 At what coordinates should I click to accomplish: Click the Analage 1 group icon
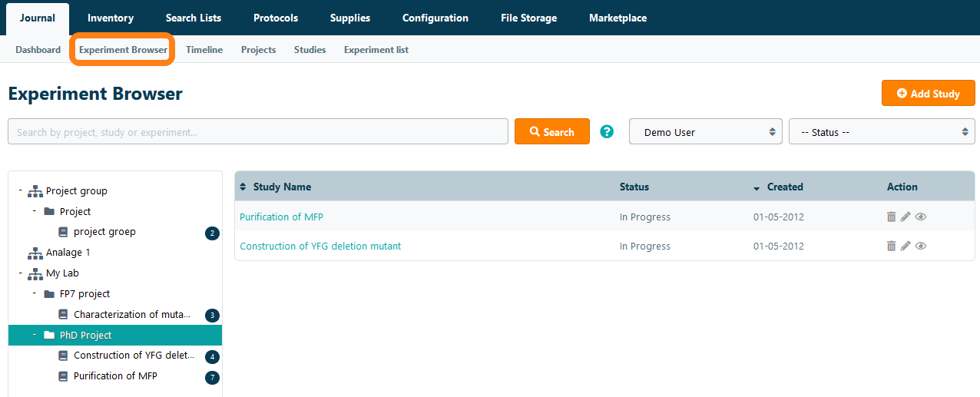pos(35,253)
